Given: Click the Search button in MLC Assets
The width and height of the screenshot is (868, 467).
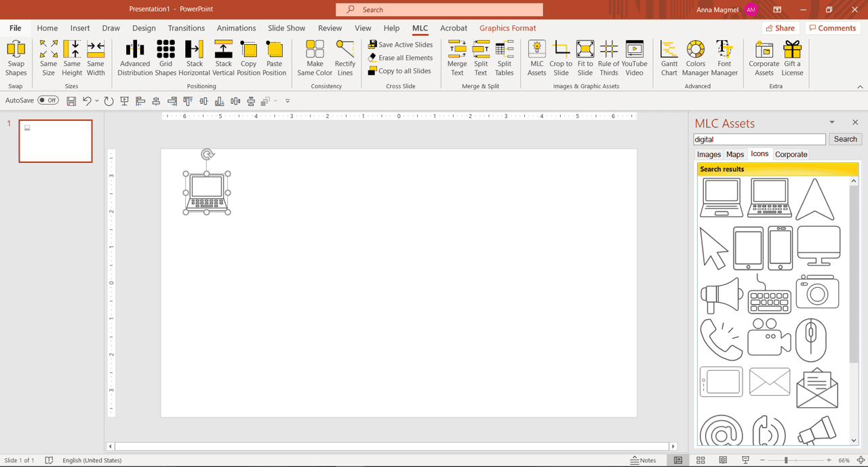Looking at the screenshot, I should point(846,139).
